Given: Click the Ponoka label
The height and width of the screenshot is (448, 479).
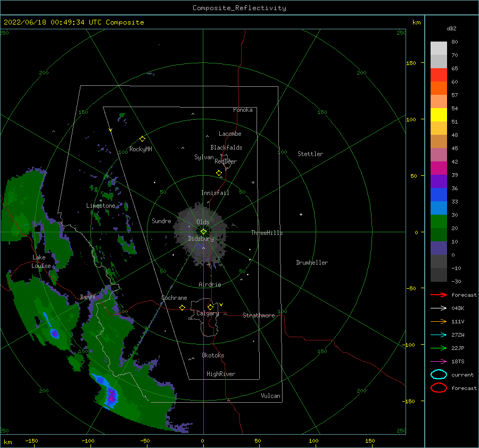Looking at the screenshot, I should [243, 110].
